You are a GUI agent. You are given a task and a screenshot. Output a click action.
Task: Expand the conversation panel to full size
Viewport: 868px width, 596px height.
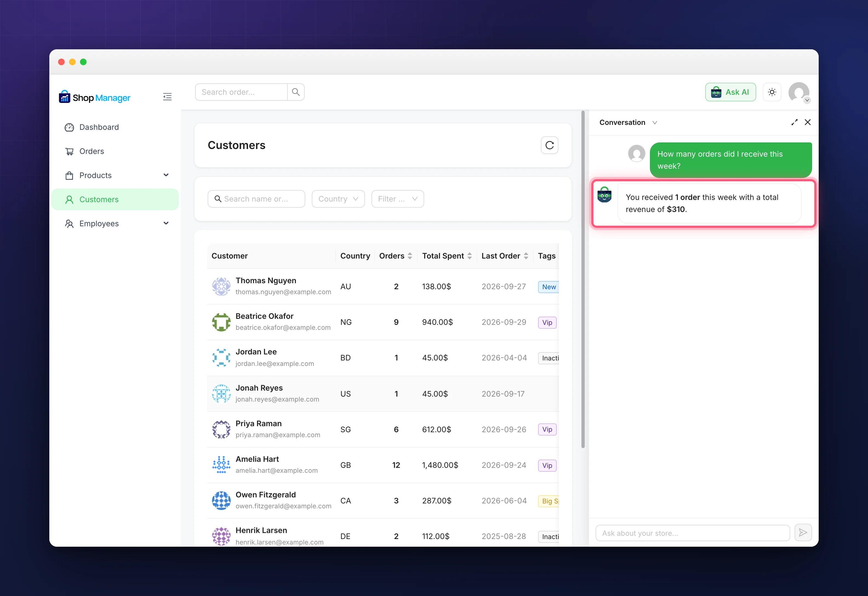pyautogui.click(x=794, y=122)
